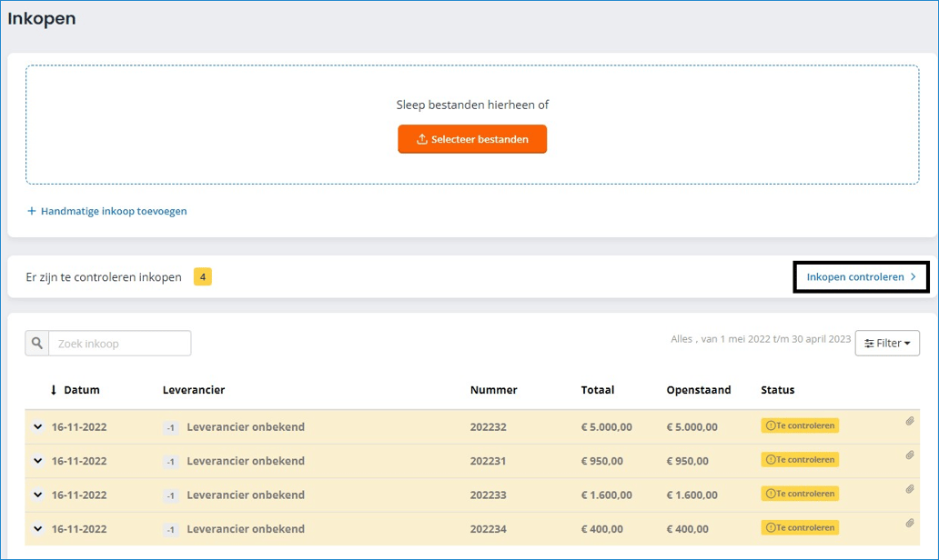Click the Te controleren status of invoice 202232
The image size is (939, 560).
pyautogui.click(x=800, y=425)
